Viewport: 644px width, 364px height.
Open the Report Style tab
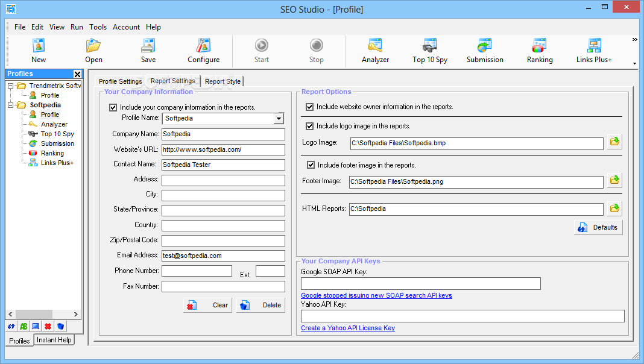coord(223,81)
